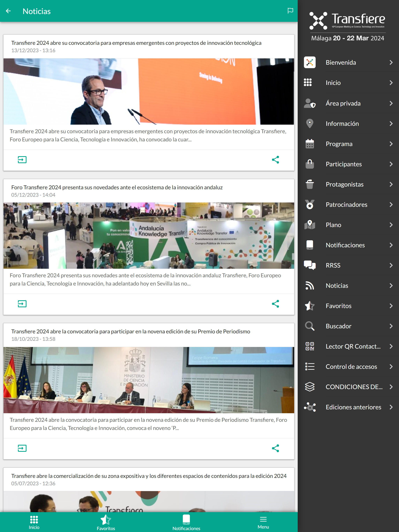Image resolution: width=399 pixels, height=532 pixels.
Task: Select RRSS label in the sidebar menu
Action: point(333,265)
